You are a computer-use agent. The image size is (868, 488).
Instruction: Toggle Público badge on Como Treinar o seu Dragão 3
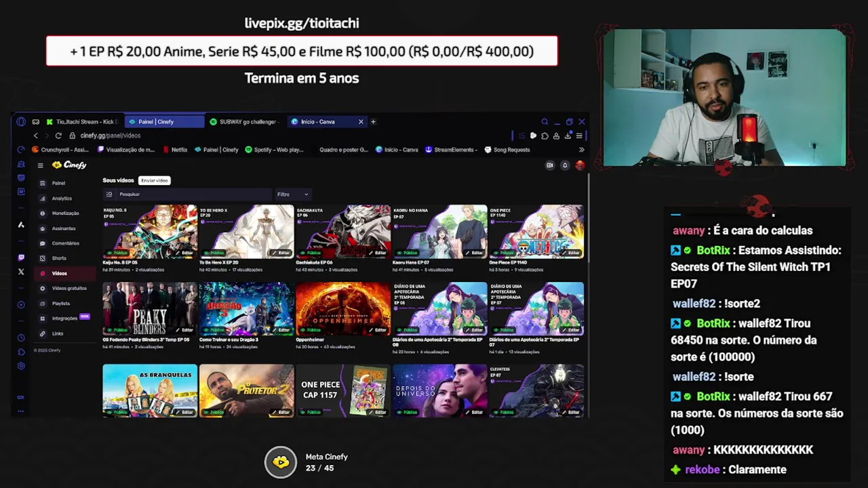(214, 330)
